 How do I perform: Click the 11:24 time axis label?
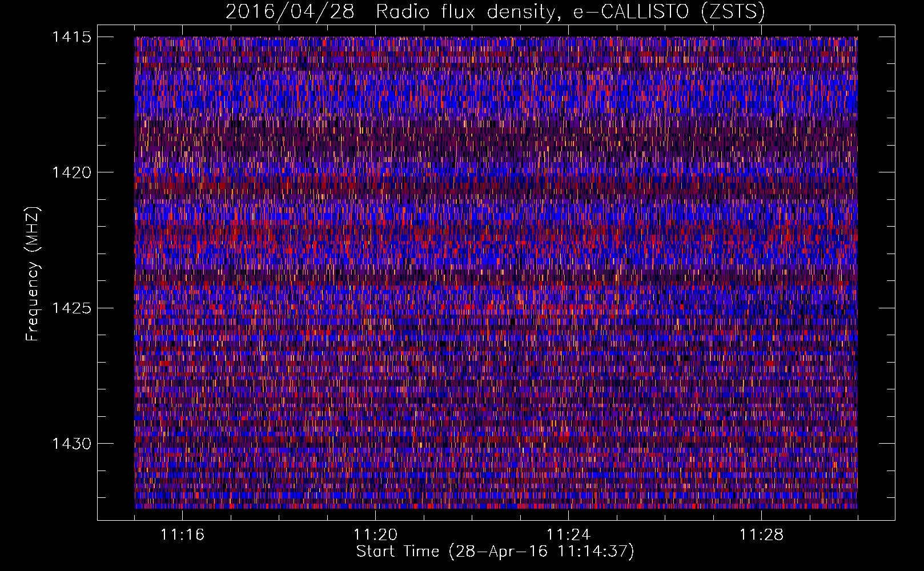(x=568, y=534)
